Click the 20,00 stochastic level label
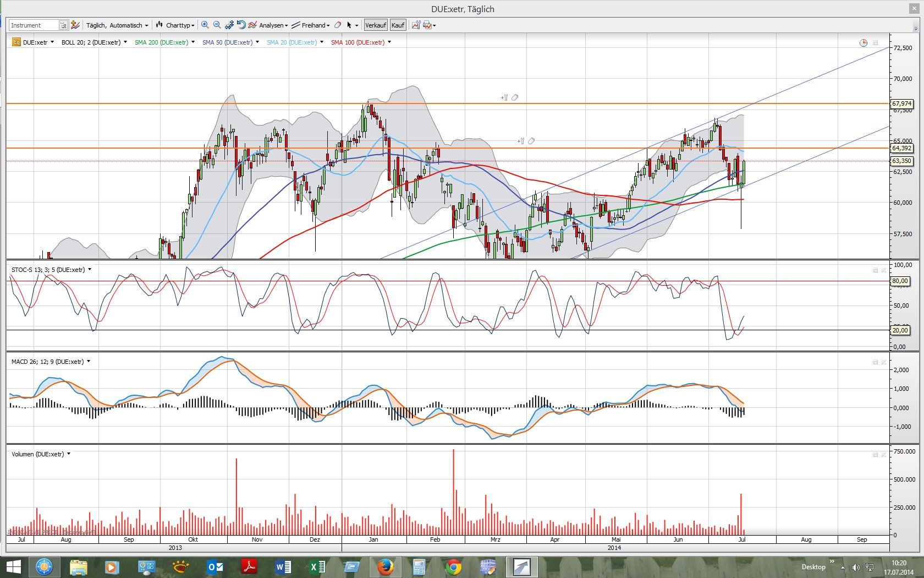The width and height of the screenshot is (924, 578). pyautogui.click(x=900, y=330)
